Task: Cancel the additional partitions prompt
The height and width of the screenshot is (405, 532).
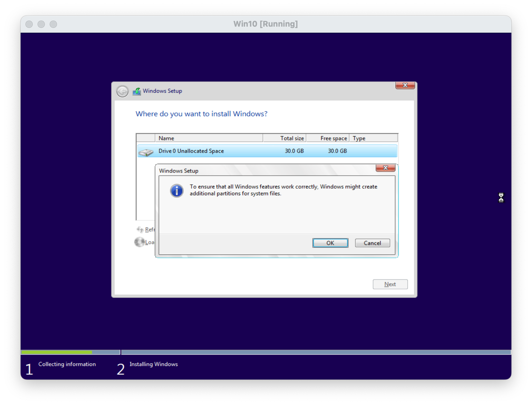Action: point(372,243)
